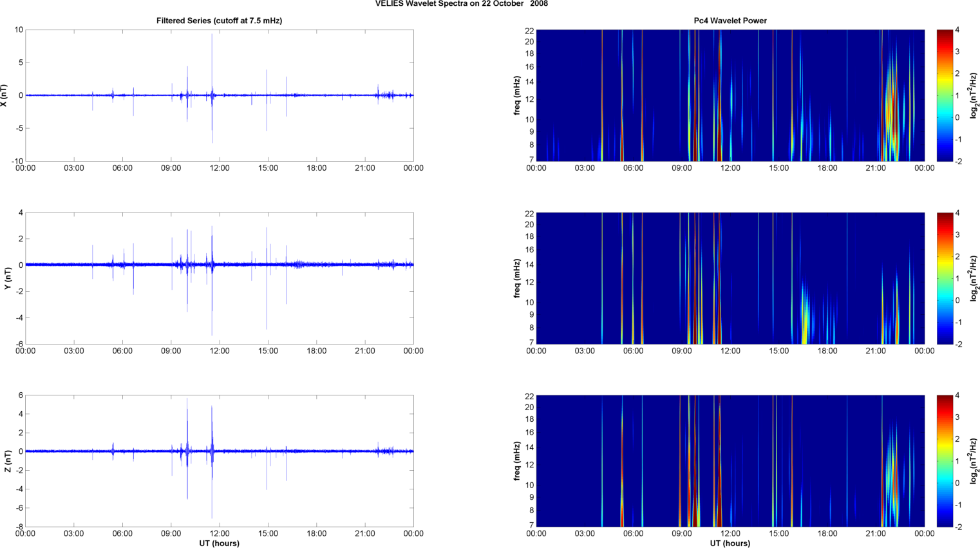Click the Z (nT) axis label

[8, 461]
